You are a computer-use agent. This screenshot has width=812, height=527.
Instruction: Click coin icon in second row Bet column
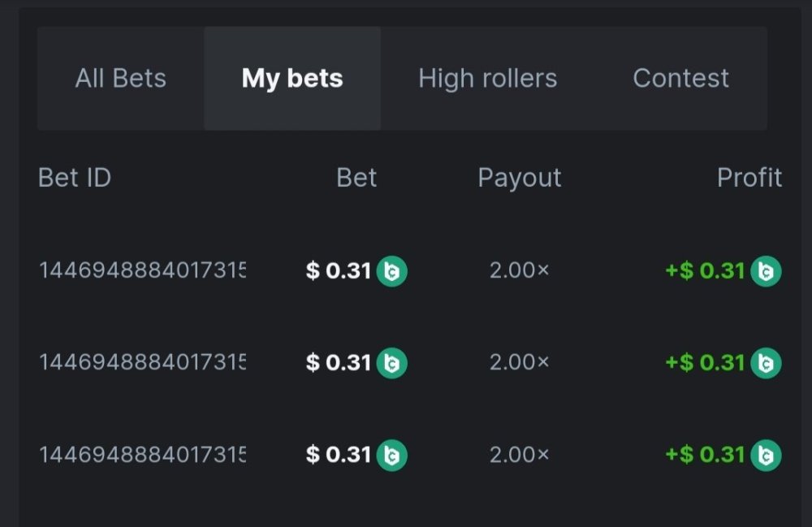point(392,362)
